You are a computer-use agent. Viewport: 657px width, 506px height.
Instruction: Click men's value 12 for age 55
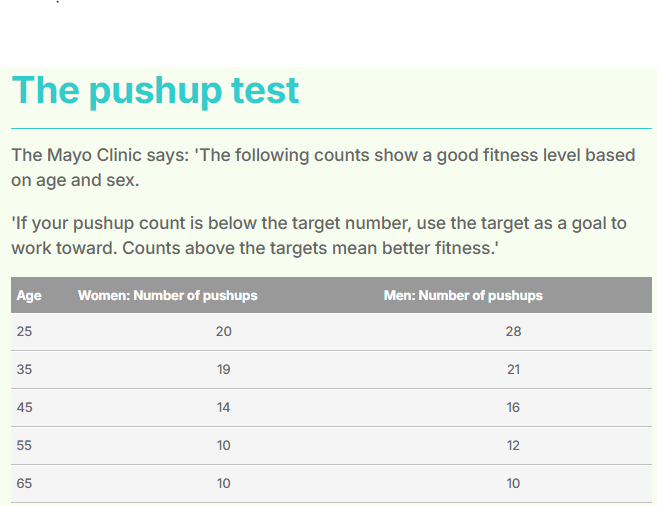tap(513, 445)
